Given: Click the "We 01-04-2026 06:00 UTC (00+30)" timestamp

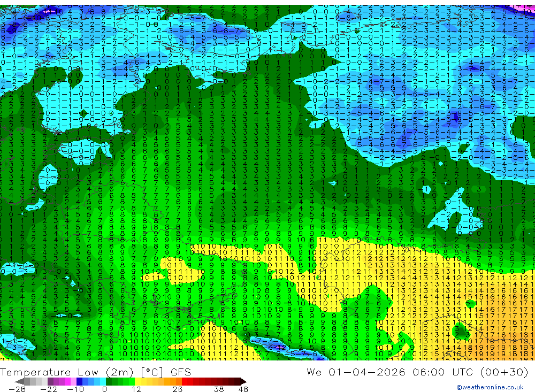Looking at the screenshot, I should click(x=417, y=372).
